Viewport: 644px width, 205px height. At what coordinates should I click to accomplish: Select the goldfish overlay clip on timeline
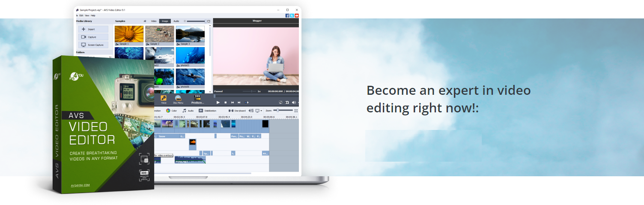(193, 145)
